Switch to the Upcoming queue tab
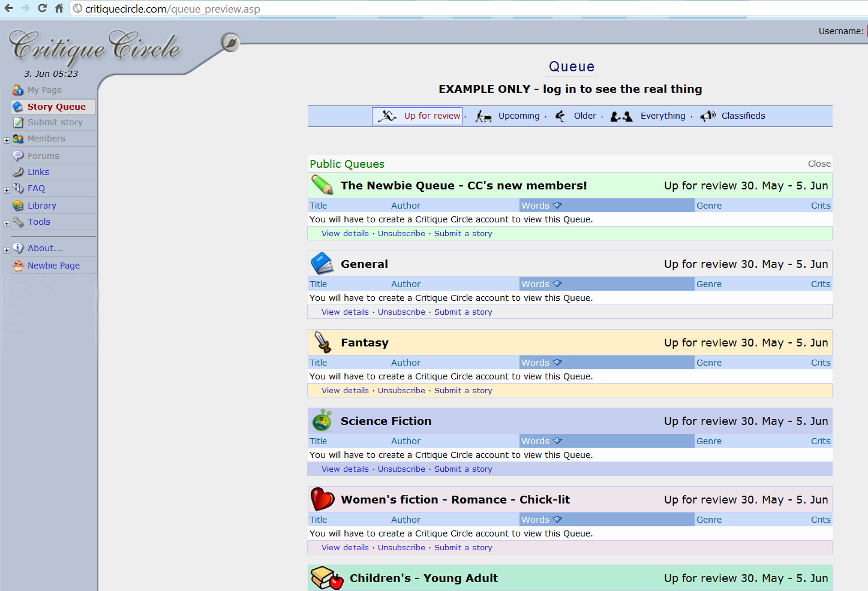Image resolution: width=868 pixels, height=591 pixels. tap(518, 116)
